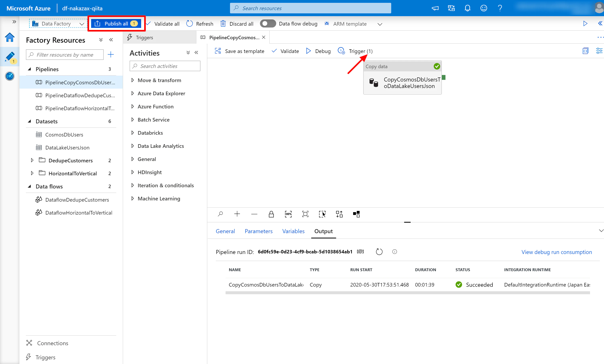Expand the HorizontalToVertical folder
Screen dimensions: 604x364
tap(32, 173)
